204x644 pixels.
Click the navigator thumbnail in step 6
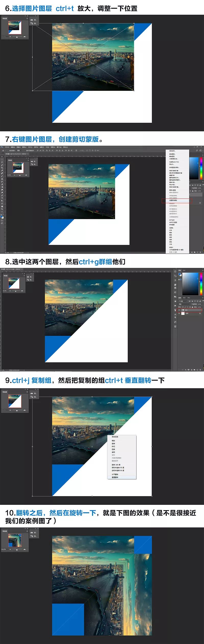15,27
